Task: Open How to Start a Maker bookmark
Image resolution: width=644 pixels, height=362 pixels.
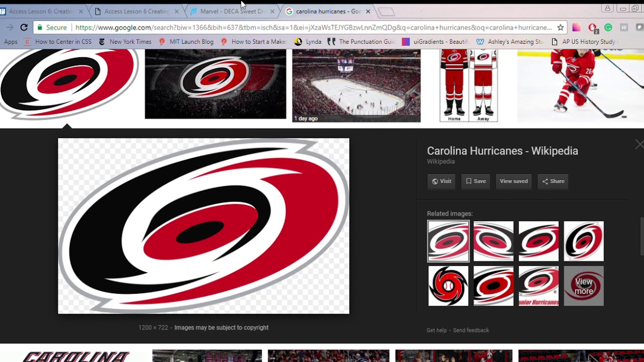Action: [254, 42]
